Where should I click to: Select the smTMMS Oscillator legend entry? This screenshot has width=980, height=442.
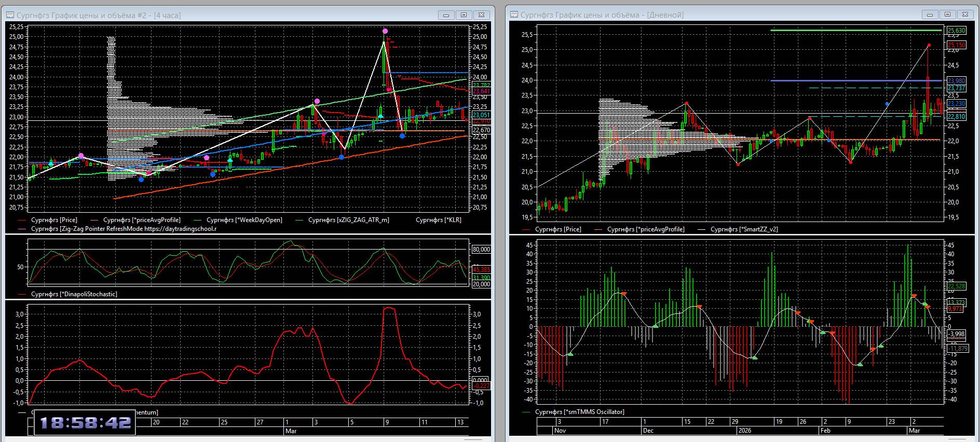(x=579, y=412)
